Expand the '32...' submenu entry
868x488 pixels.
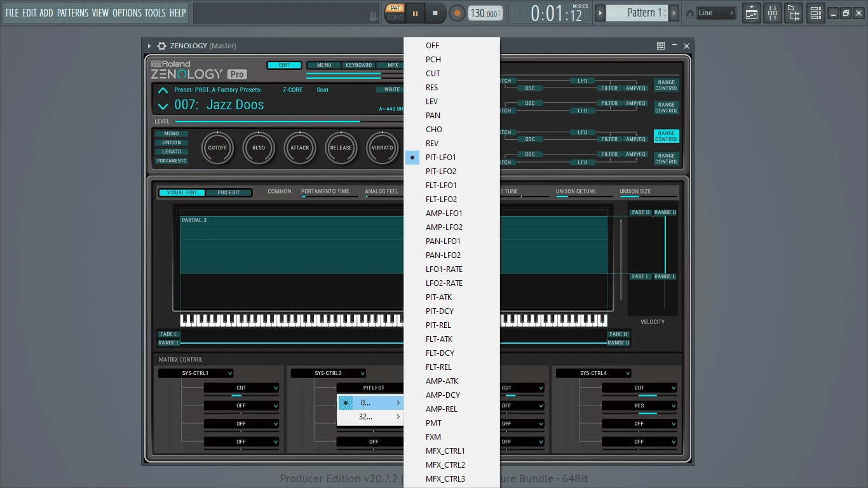tap(370, 417)
